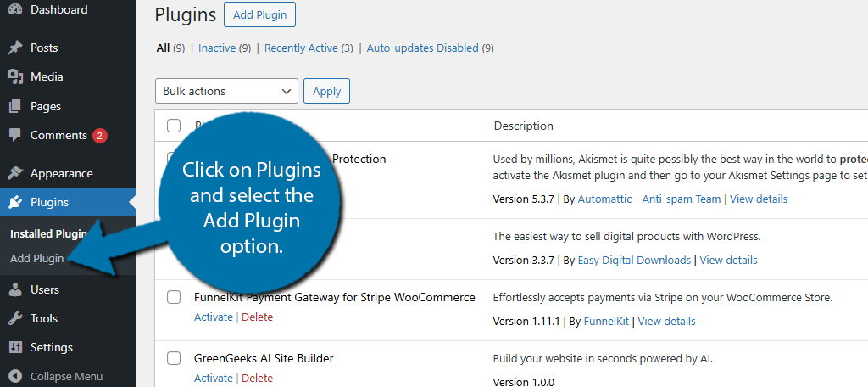Click the Plugins plug icon
Image resolution: width=868 pixels, height=387 pixels.
15,202
